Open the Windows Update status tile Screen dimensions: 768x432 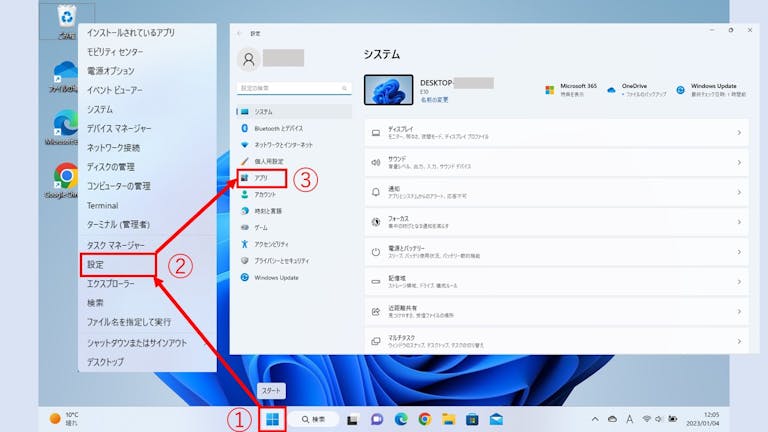click(x=711, y=90)
